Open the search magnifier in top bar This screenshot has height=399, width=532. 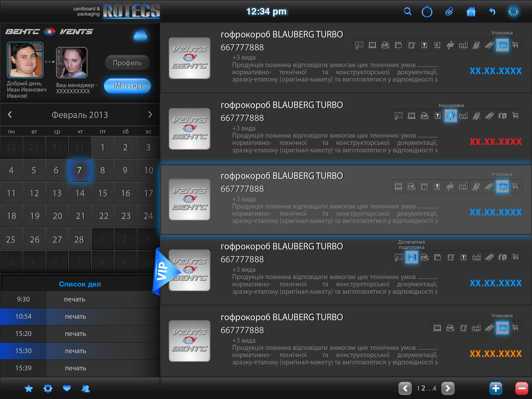click(x=408, y=11)
